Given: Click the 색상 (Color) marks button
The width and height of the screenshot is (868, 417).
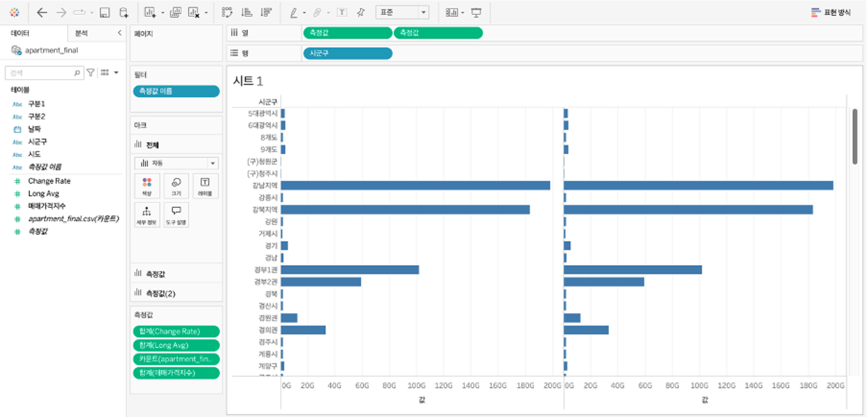Looking at the screenshot, I should click(147, 186).
